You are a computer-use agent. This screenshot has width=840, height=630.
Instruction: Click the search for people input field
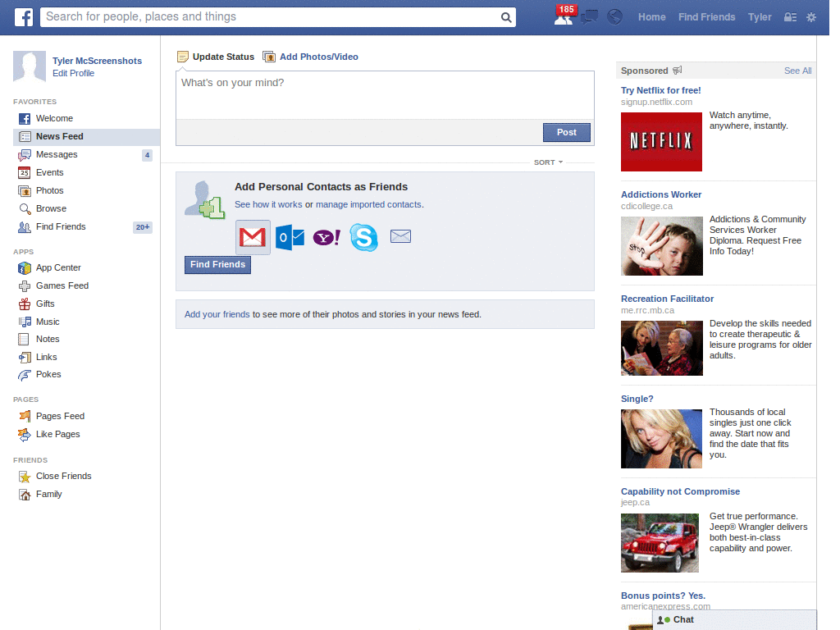271,17
